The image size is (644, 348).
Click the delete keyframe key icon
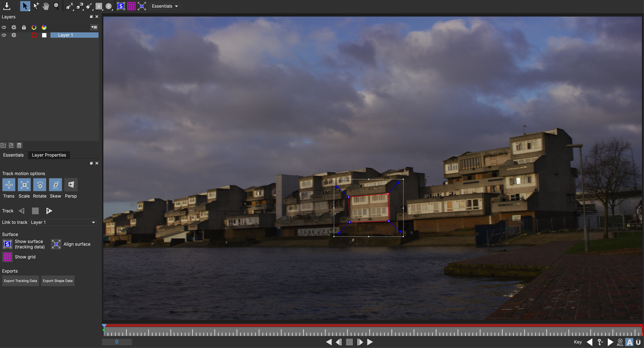coord(600,342)
